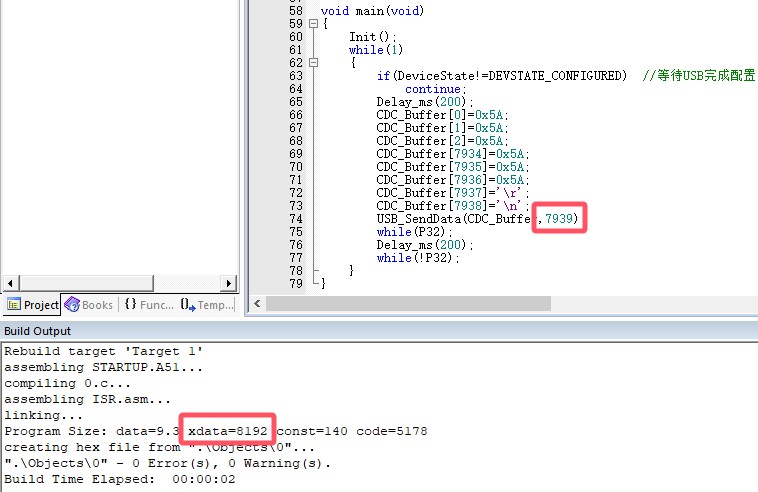Click the xdata=8192 value in build output
This screenshot has width=758, height=492.
point(228,431)
